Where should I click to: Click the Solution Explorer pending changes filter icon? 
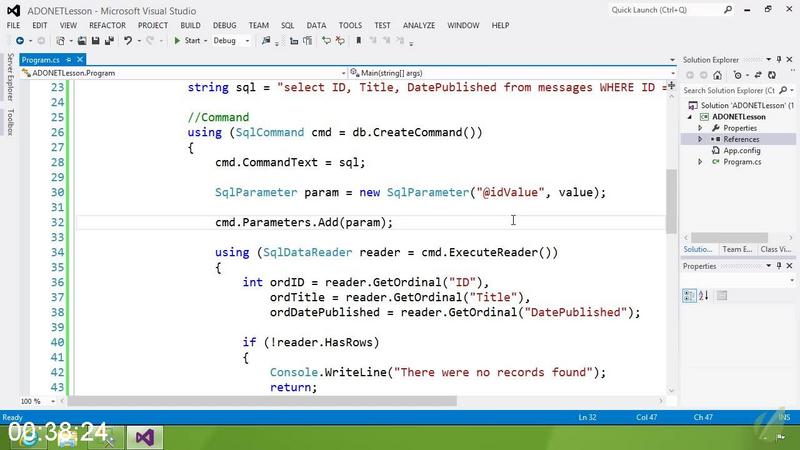click(737, 75)
